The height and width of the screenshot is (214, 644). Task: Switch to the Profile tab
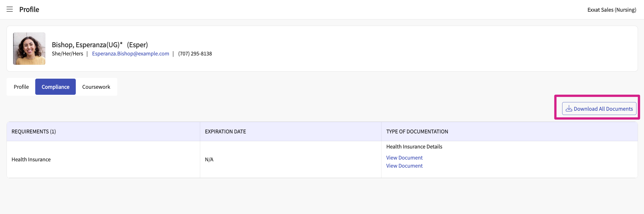click(x=21, y=87)
